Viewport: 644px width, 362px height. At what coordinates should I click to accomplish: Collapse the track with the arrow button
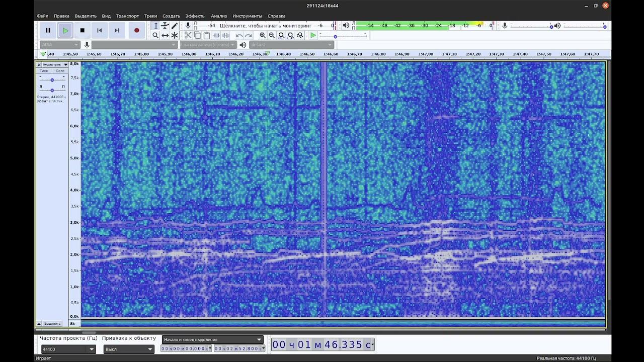coord(39,323)
